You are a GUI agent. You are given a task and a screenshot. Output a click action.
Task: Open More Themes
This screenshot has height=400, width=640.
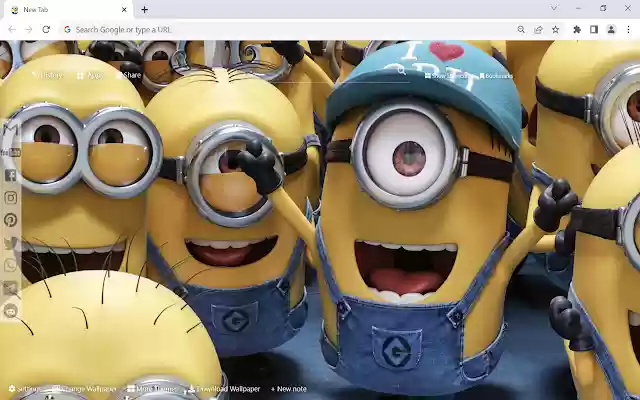[152, 389]
